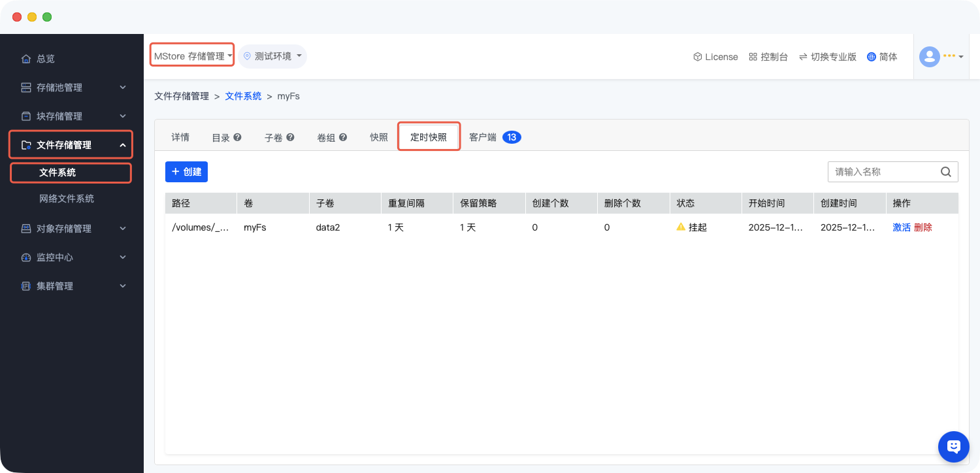Open the 控制台 console
The width and height of the screenshot is (980, 473).
[x=768, y=57]
